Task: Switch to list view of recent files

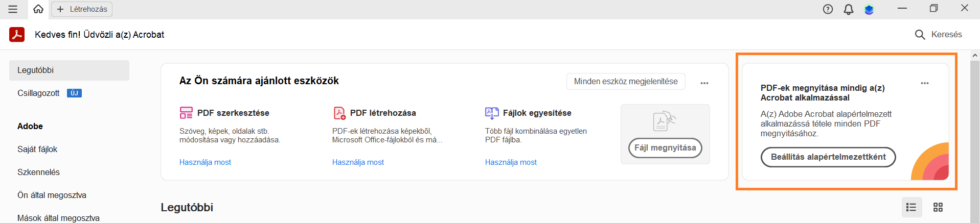Action: pos(911,207)
